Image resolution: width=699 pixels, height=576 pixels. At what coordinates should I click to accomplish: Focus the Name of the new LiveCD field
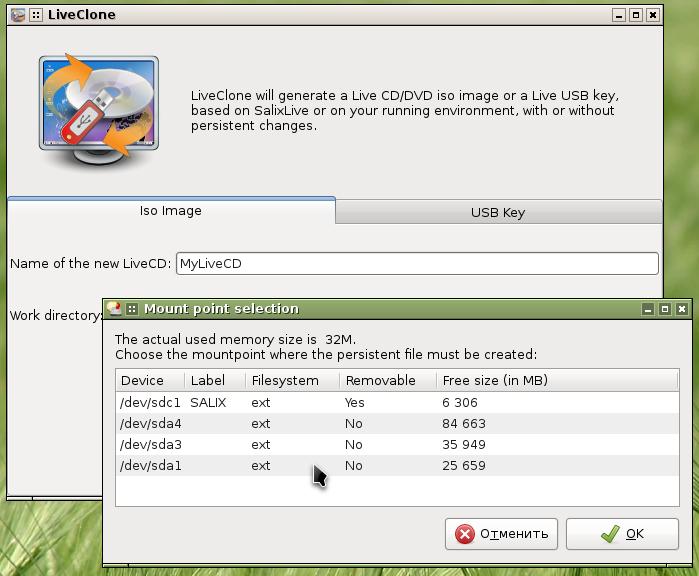[x=417, y=263]
